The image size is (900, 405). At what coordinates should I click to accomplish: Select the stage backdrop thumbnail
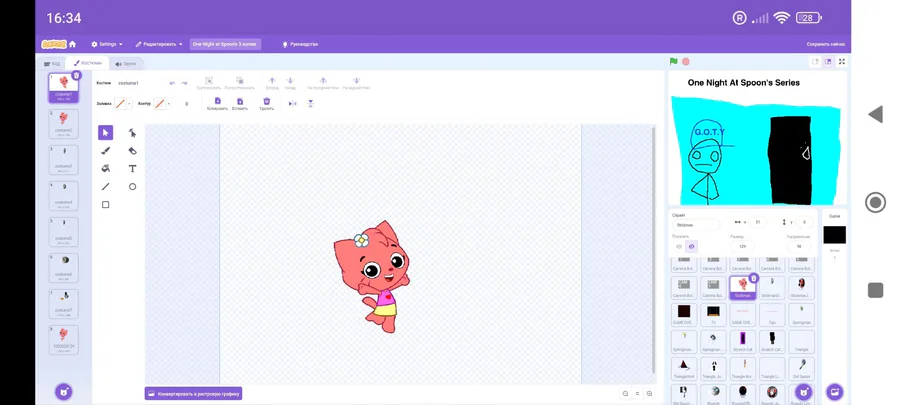coord(835,235)
